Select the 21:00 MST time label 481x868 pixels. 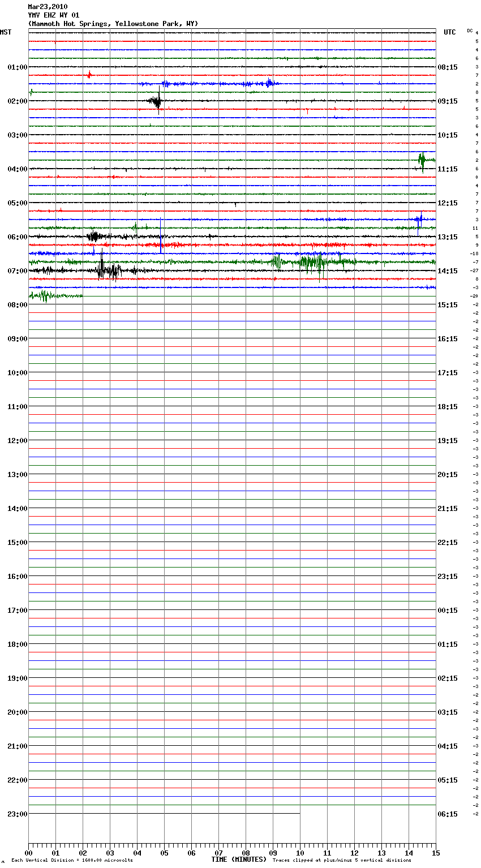[18, 746]
